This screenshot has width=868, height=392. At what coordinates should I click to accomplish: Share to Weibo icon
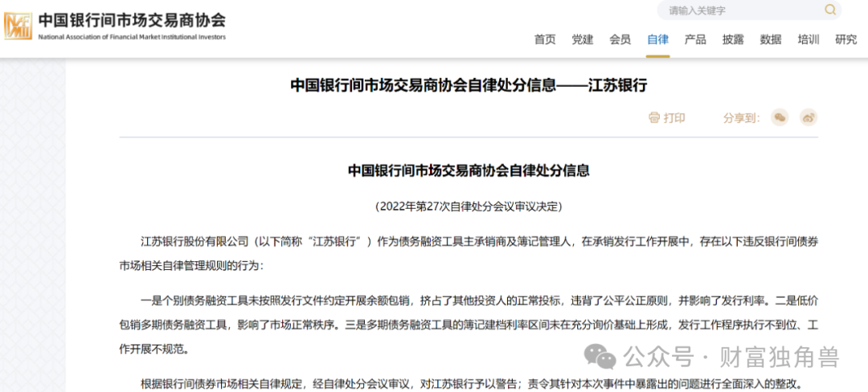[809, 117]
